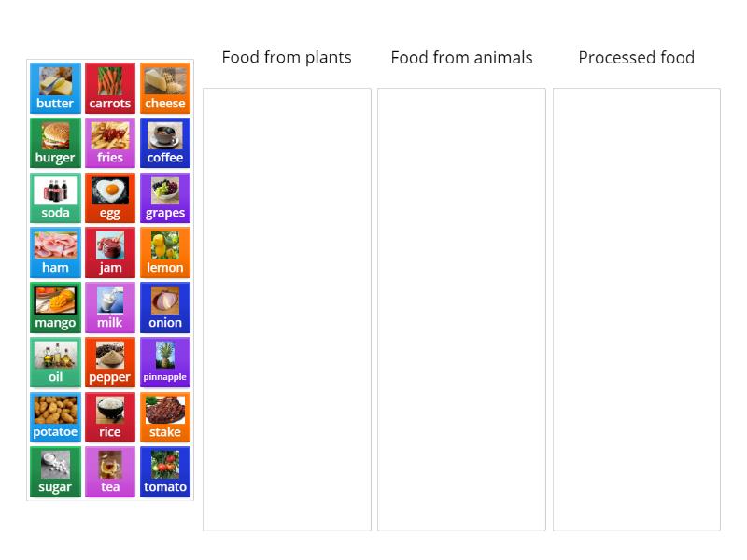Screen dimensions: 747x560
Task: Select the burger tile
Action: click(x=54, y=142)
